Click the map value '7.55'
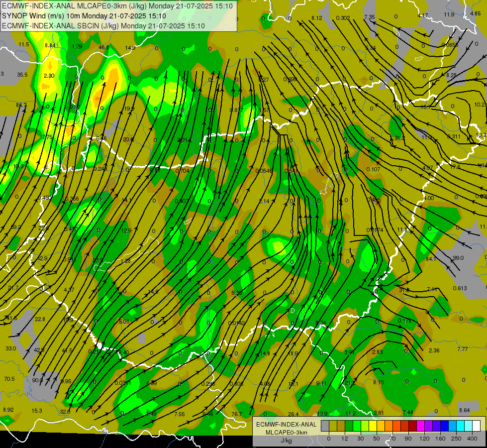The height and width of the screenshot is (448, 487). [x=180, y=414]
